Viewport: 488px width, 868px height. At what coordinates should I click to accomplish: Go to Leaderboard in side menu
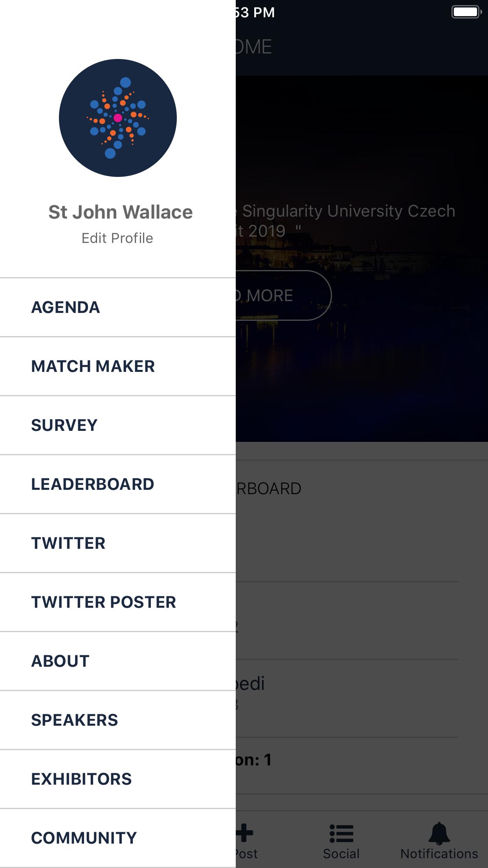93,484
